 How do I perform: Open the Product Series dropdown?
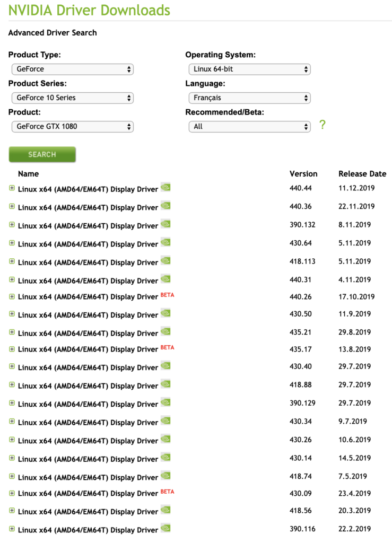point(73,98)
